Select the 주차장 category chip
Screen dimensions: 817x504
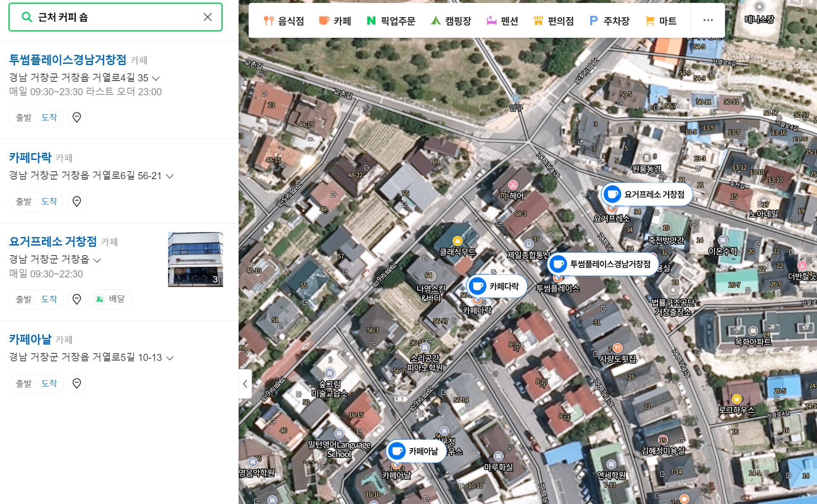coord(609,21)
